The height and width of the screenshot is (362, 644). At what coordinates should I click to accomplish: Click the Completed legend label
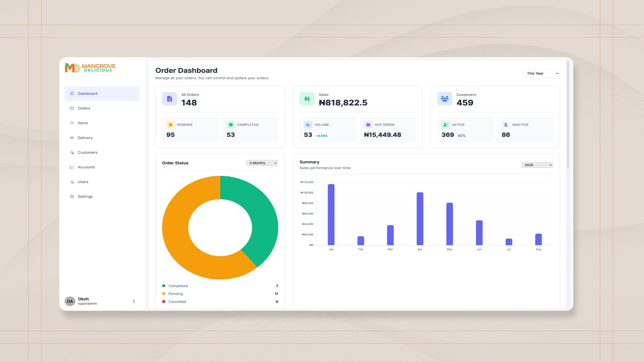tap(178, 286)
